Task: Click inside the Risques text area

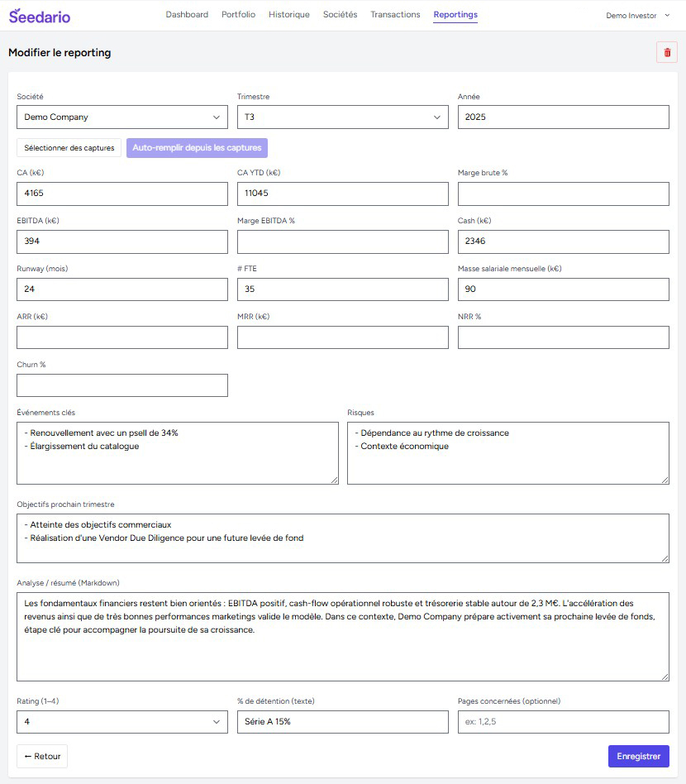Action: pos(507,452)
